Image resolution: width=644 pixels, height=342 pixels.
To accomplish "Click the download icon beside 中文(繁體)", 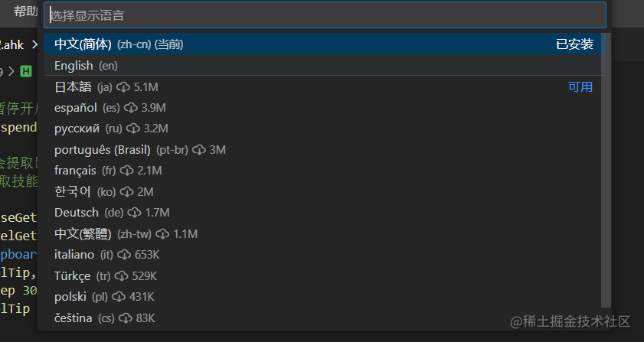I will 163,233.
